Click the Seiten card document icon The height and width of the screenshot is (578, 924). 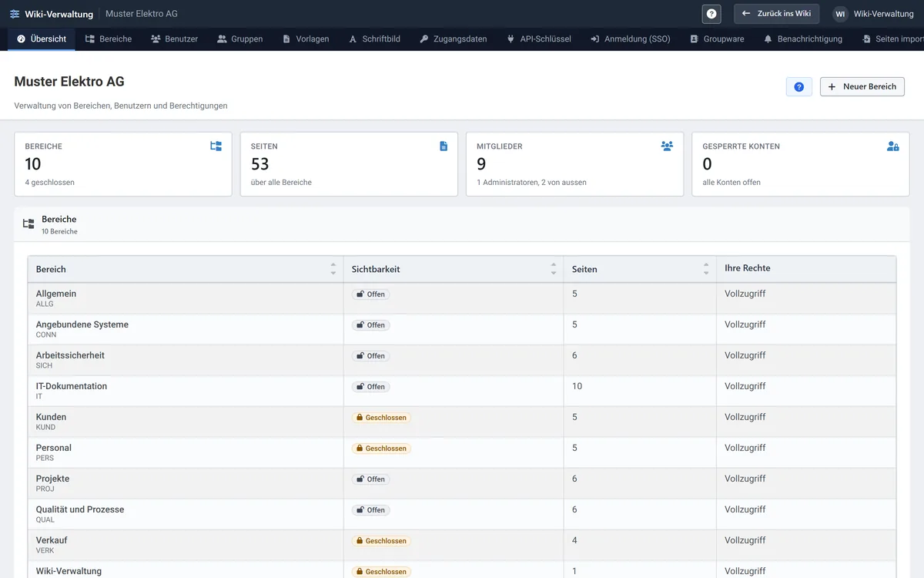pos(444,146)
